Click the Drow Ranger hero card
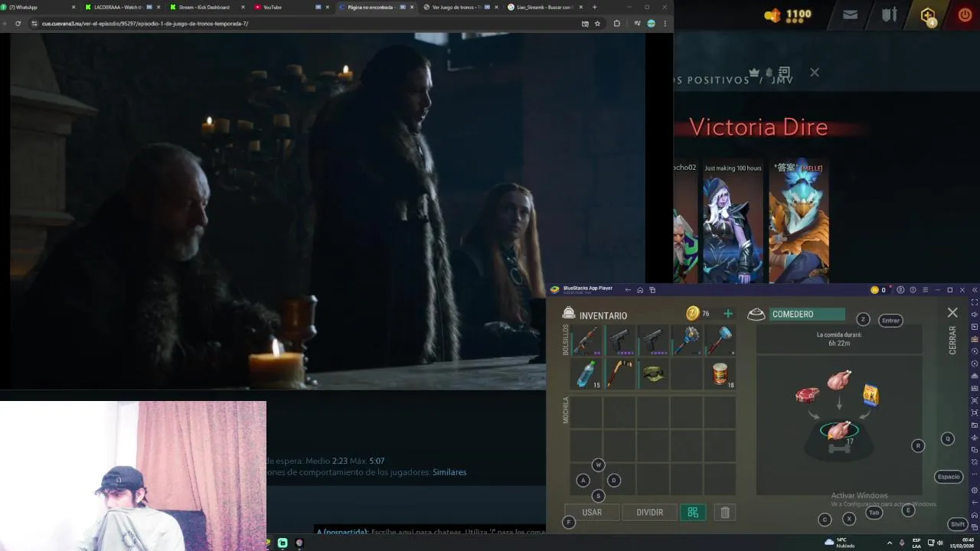Screen dimensions: 980x551 click(x=732, y=222)
